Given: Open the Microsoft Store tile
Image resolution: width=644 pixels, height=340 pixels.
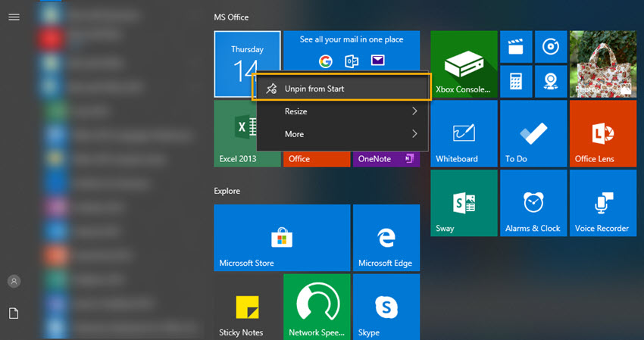Looking at the screenshot, I should pos(282,238).
